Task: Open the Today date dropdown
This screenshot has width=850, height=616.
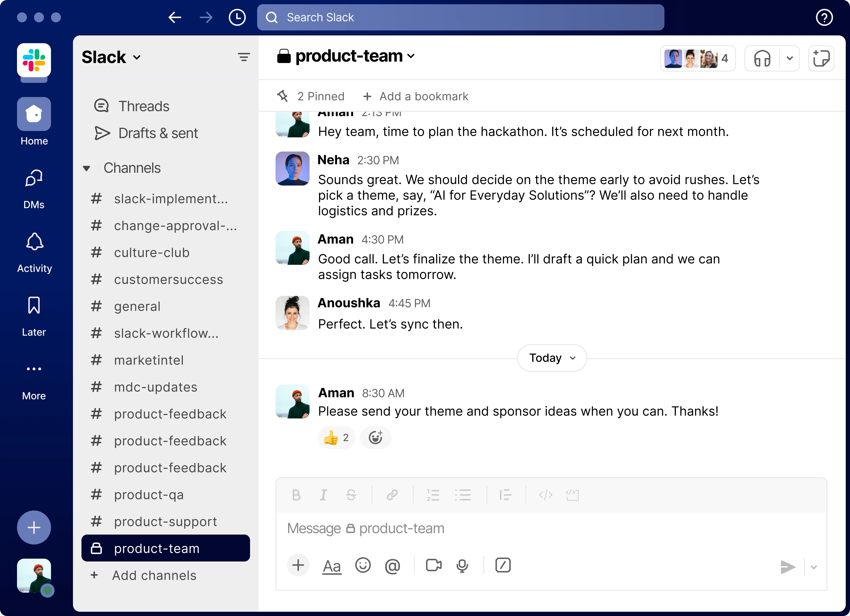Action: pos(552,358)
